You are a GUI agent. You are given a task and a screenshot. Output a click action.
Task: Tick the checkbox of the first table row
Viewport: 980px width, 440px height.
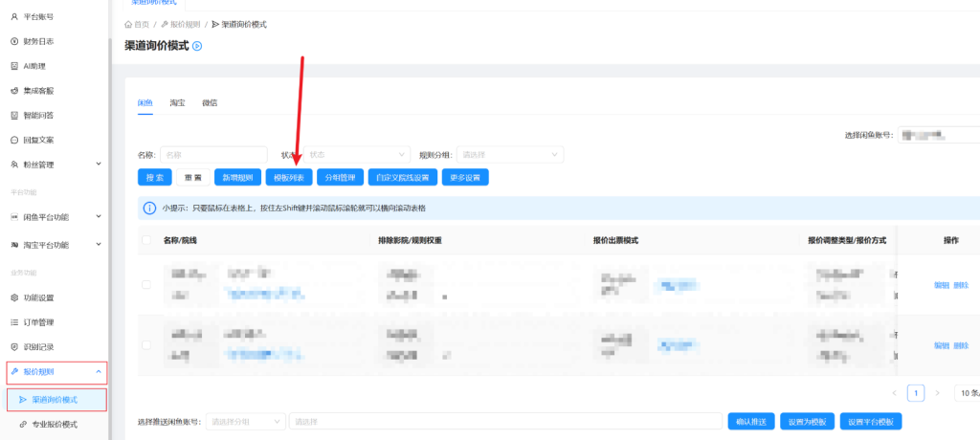click(146, 284)
